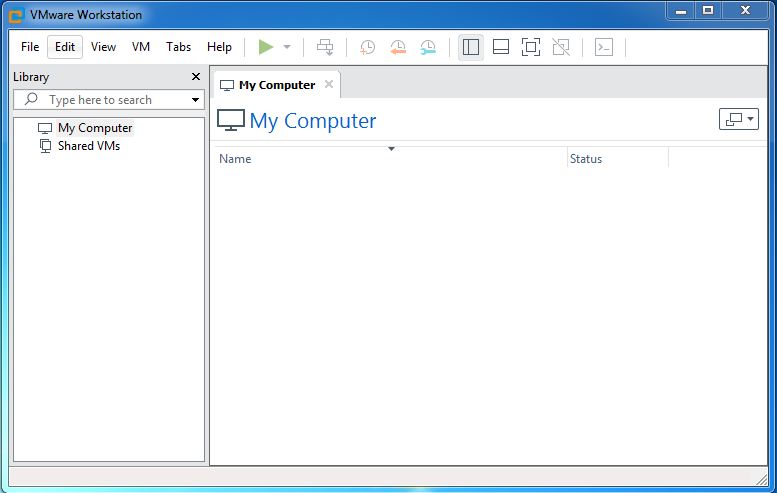Toggle Unity mode icon
Image resolution: width=777 pixels, height=493 pixels.
pyautogui.click(x=561, y=47)
